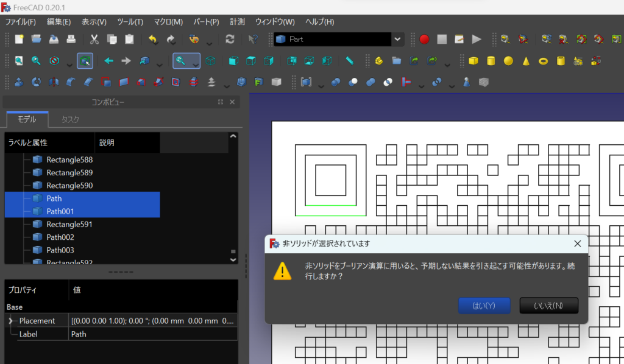Image resolution: width=624 pixels, height=364 pixels.
Task: Open dropdown arrow next to offset tool
Action: click(227, 86)
